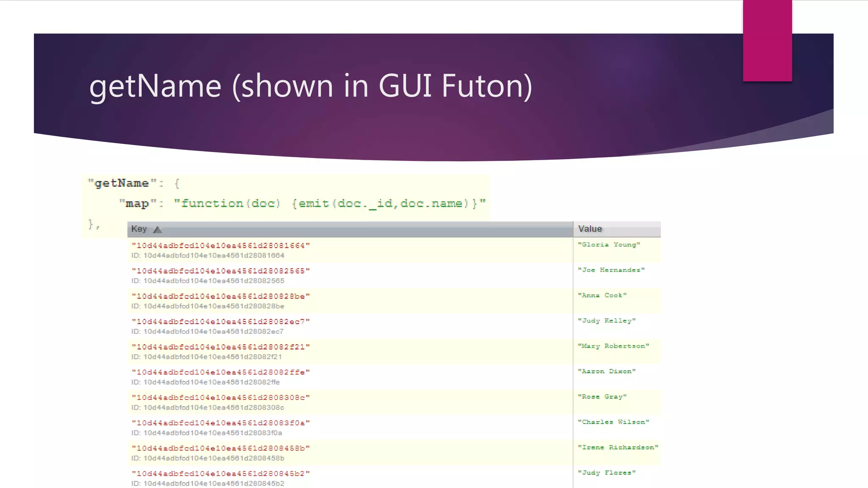868x488 pixels.
Task: Open key "10d44adbfcd104e10ea4561d280828be"
Action: (221, 297)
